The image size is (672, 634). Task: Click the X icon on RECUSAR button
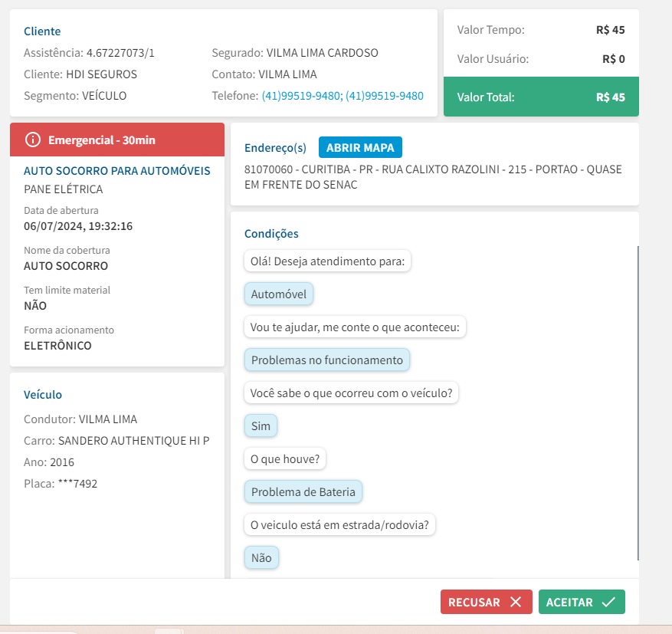coord(516,603)
